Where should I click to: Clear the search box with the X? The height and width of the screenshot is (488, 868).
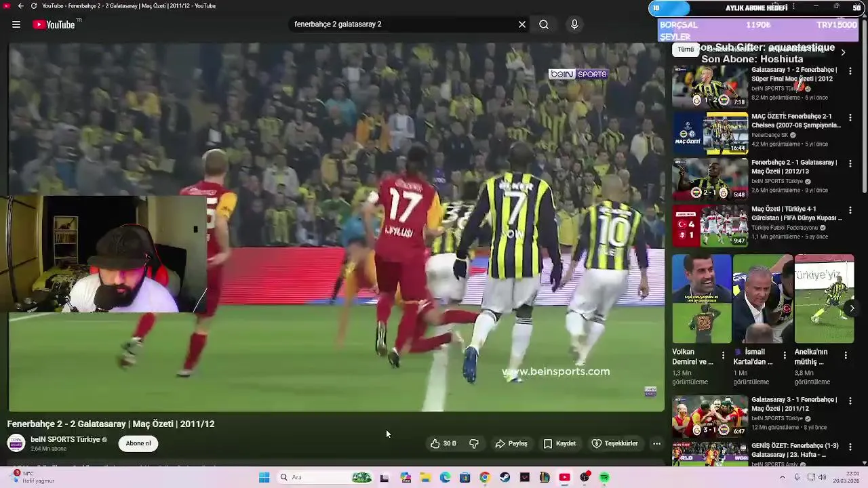point(522,24)
